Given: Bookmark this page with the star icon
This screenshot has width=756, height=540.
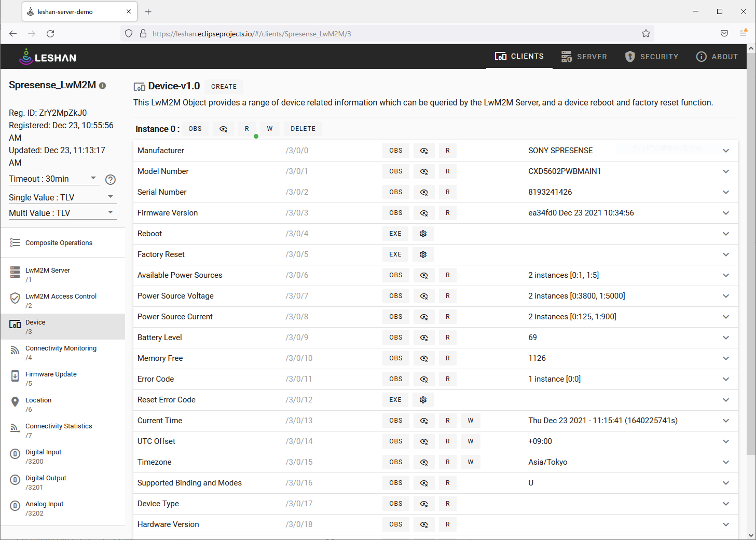Looking at the screenshot, I should coord(645,34).
